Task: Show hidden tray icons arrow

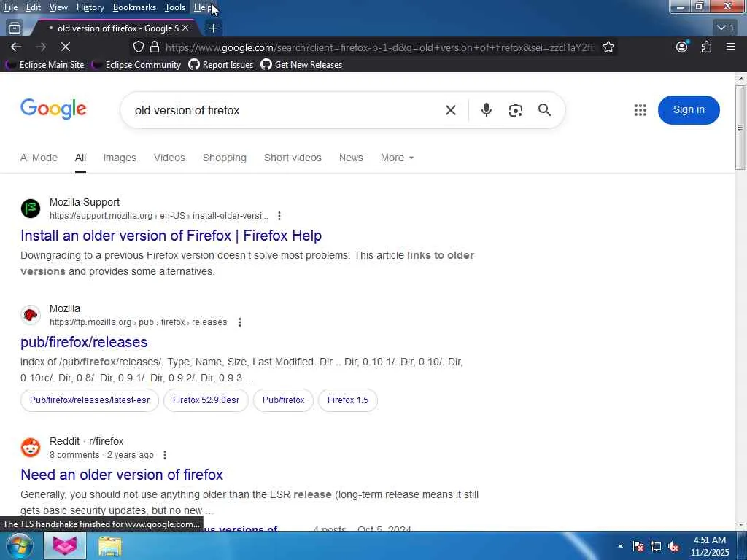Action: (620, 547)
